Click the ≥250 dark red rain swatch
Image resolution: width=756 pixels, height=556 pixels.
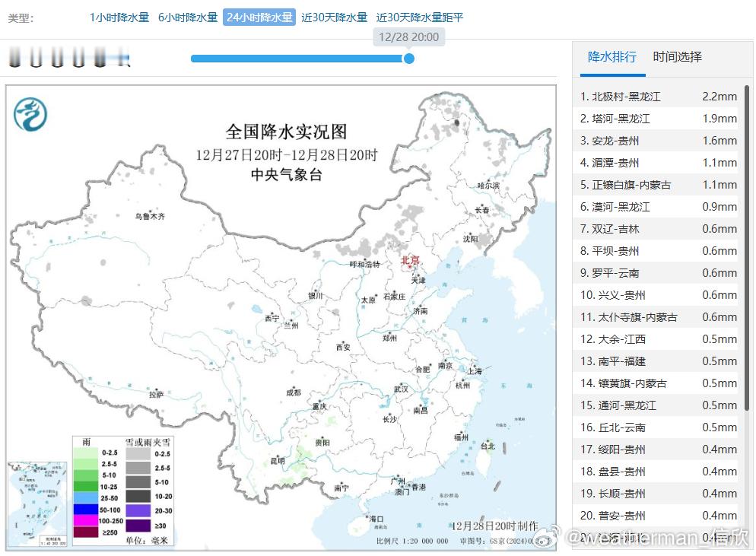86,532
